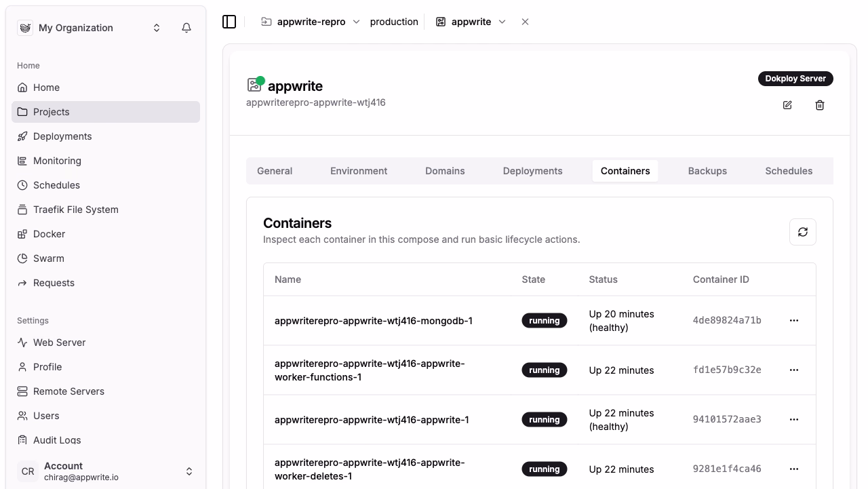Click the appwrite compose status icon

(255, 85)
